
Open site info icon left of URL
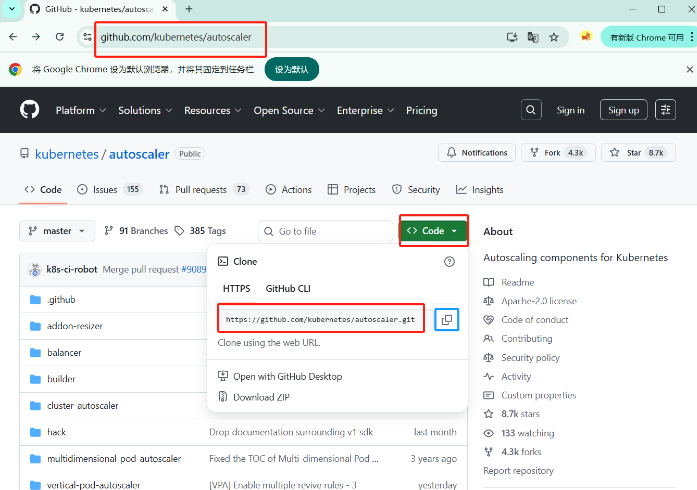point(87,37)
